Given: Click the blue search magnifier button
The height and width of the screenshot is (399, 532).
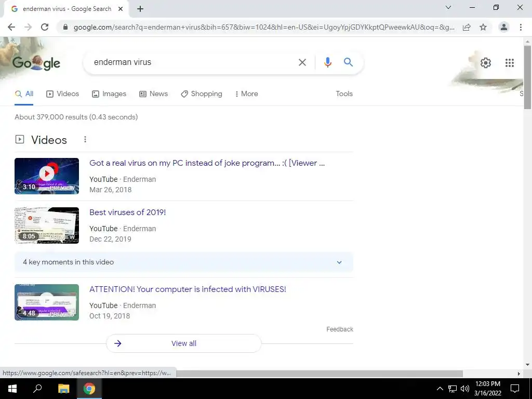Looking at the screenshot, I should coord(348,62).
